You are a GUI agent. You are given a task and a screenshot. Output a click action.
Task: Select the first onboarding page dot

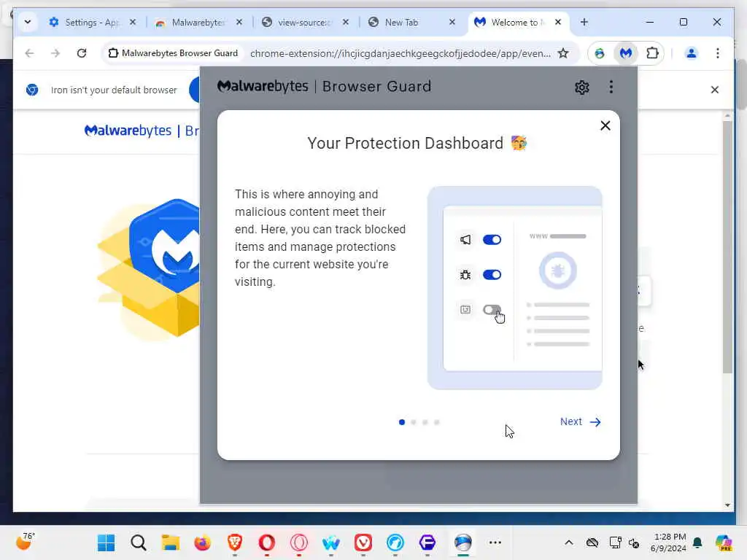(x=402, y=422)
